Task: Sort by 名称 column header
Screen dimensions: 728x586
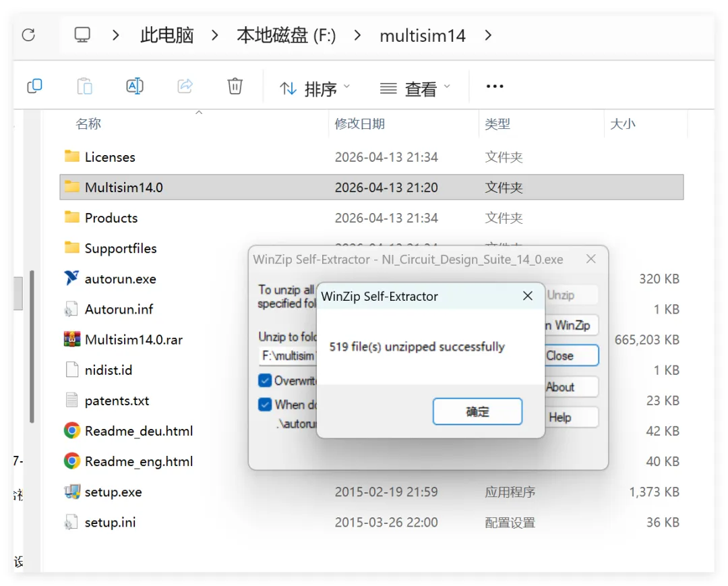Action: point(88,123)
